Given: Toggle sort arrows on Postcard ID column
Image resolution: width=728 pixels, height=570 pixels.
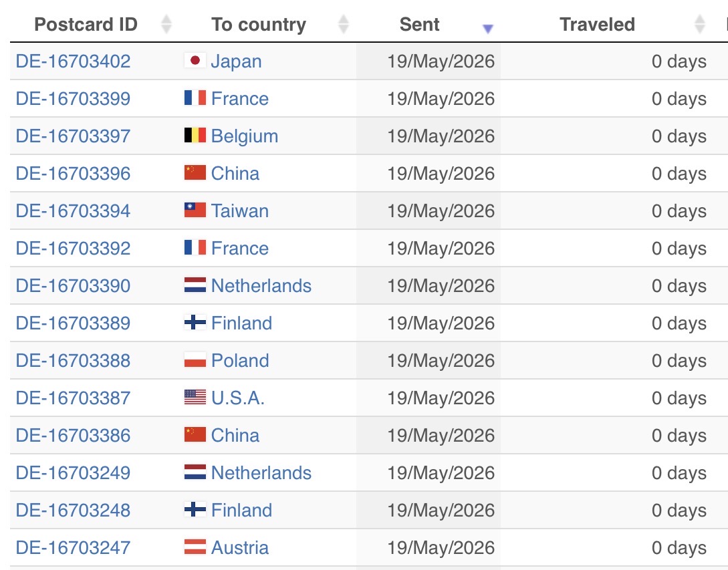Looking at the screenshot, I should click(166, 24).
